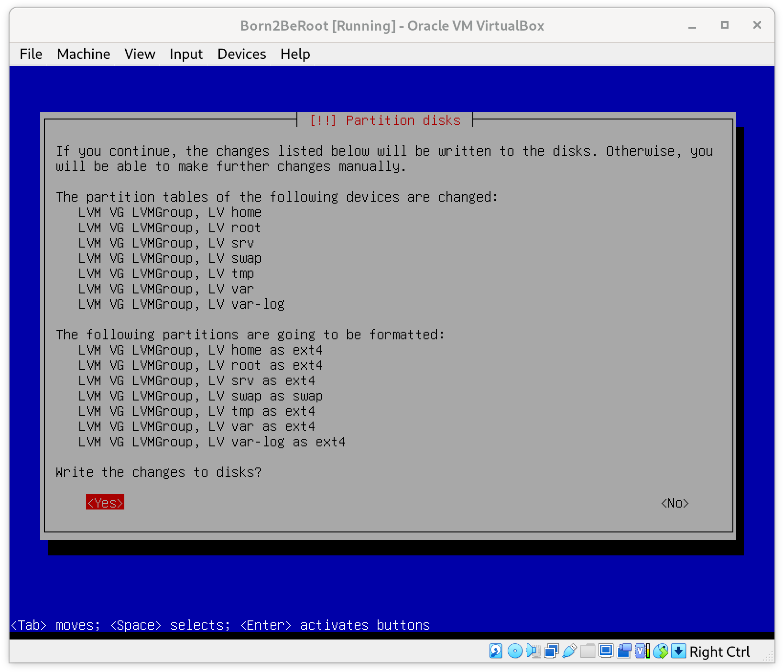The image size is (784, 672).
Task: Click the Partition disks dialog title
Action: 385,120
